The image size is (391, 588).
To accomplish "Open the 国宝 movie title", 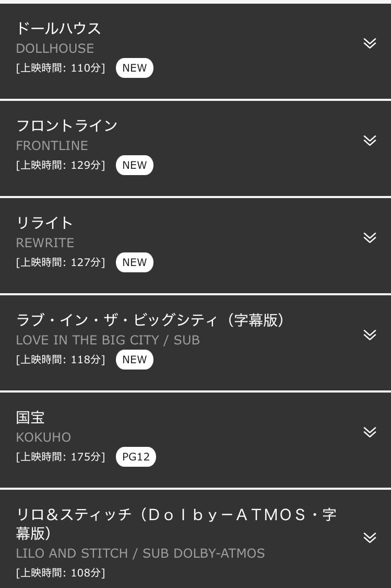I will 30,417.
